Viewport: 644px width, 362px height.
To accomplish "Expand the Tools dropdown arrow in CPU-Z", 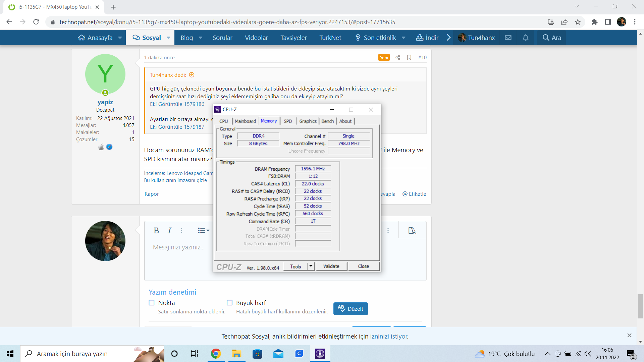I will point(311,266).
